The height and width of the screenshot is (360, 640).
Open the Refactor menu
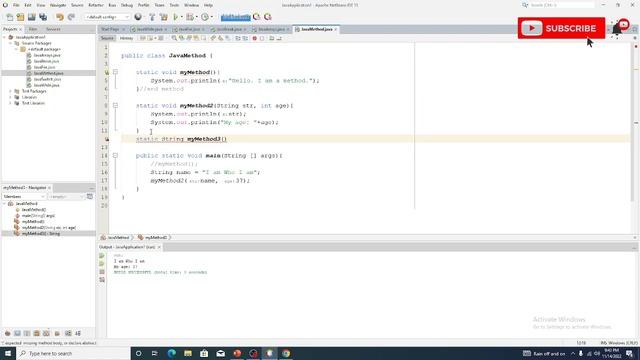(96, 5)
